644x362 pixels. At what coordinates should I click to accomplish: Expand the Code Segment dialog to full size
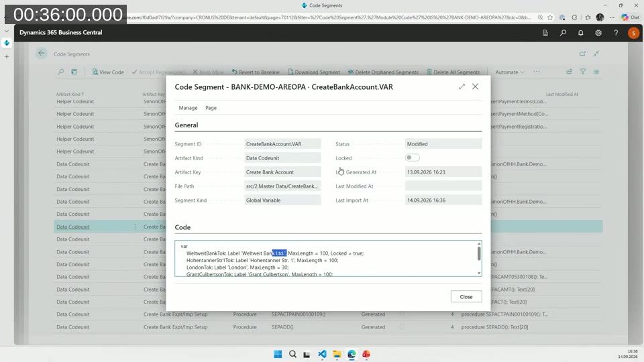[462, 86]
